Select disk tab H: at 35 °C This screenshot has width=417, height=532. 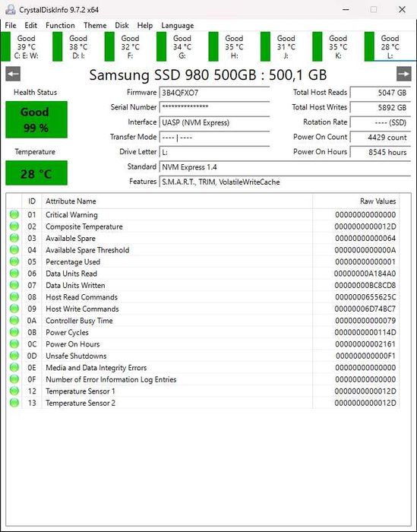click(234, 47)
